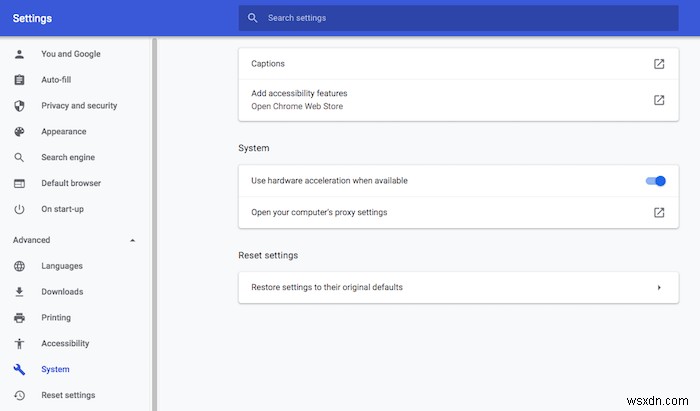Toggle hardware acceleration switch off
Image resolution: width=700 pixels, height=411 pixels.
point(656,181)
